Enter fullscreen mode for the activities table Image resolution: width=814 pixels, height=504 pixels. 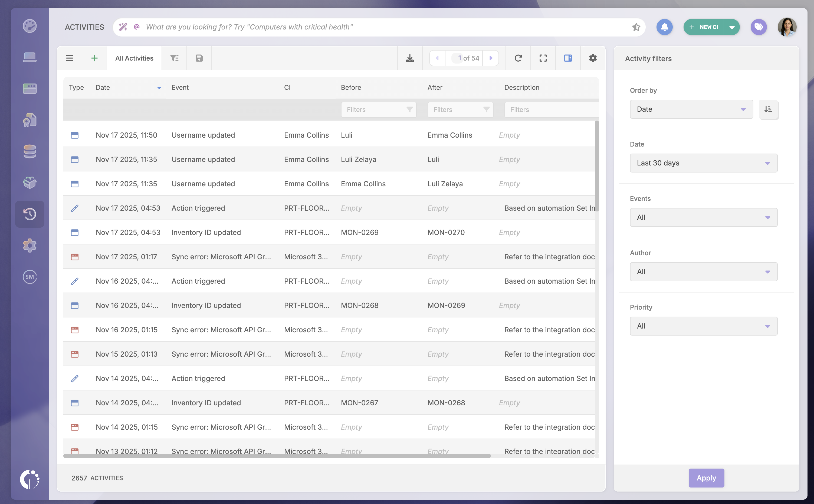(x=543, y=58)
